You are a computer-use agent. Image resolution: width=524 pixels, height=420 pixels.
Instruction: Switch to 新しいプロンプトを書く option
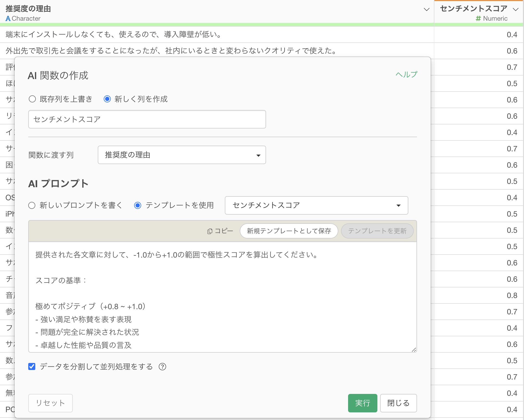(x=31, y=205)
